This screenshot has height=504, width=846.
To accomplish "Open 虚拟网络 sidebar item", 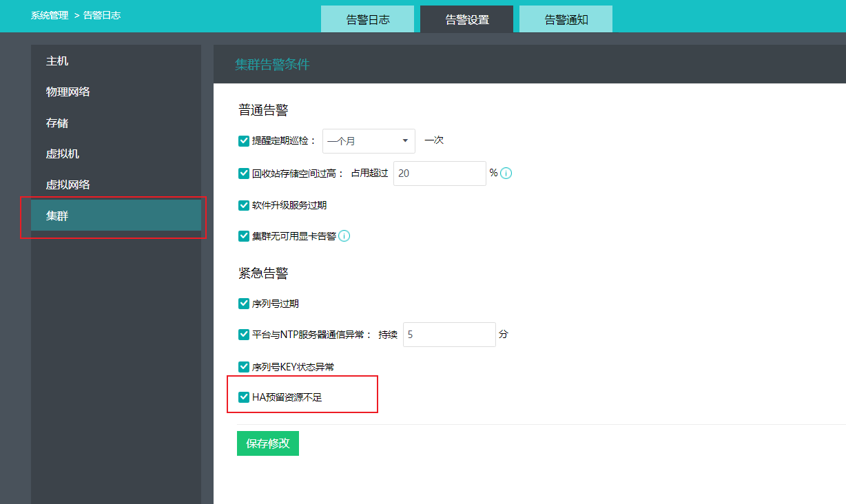I will [116, 185].
